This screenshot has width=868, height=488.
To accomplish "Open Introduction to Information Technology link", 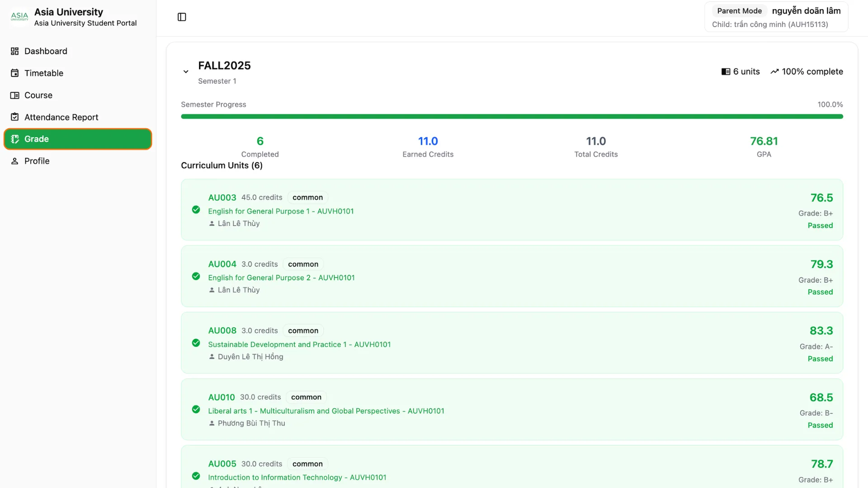I will (x=297, y=477).
